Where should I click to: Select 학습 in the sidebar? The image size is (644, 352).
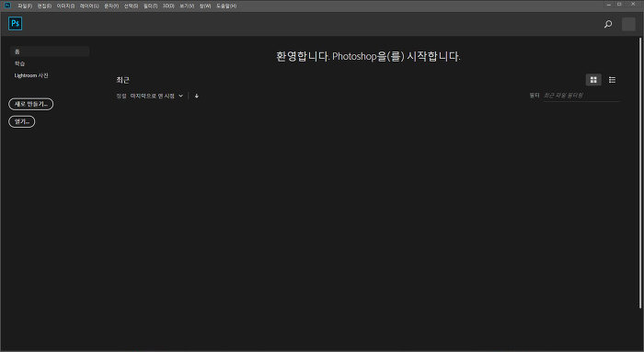(x=19, y=63)
